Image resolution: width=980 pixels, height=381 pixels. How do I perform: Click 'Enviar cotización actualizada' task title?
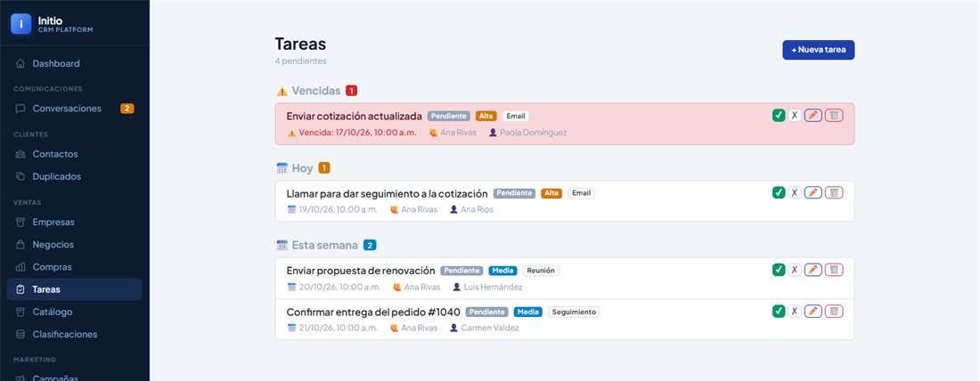355,117
